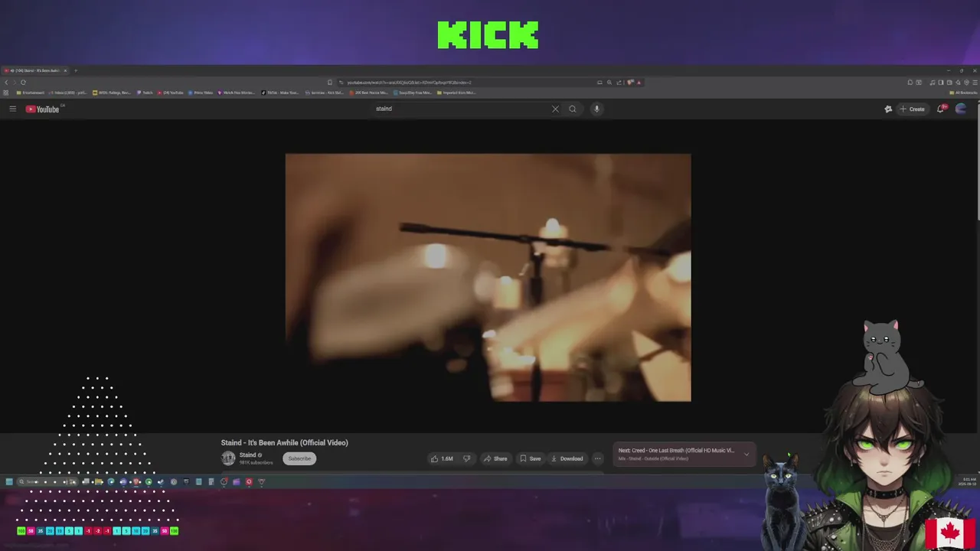Image resolution: width=980 pixels, height=551 pixels.
Task: Like the video with thumbs up
Action: pyautogui.click(x=441, y=458)
